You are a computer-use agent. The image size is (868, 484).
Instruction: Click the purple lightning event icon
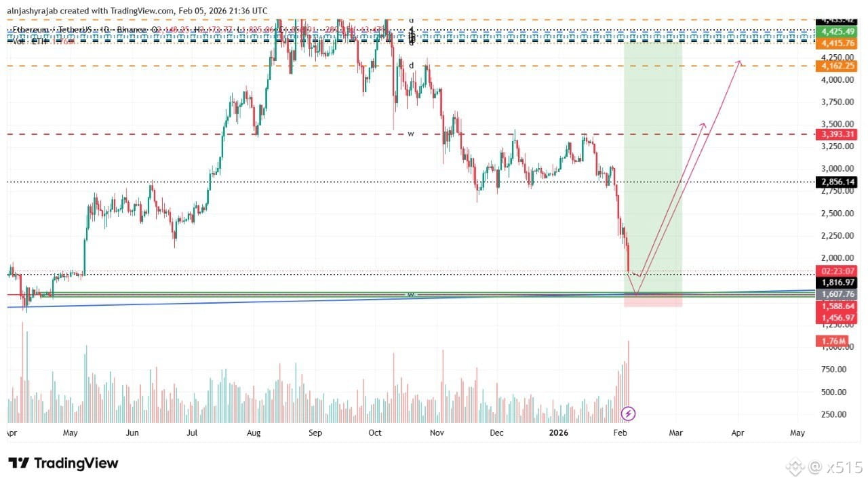629,413
